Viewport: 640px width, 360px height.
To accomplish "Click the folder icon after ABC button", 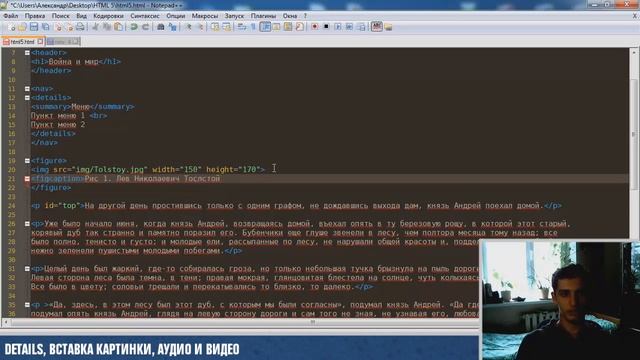I will pyautogui.click(x=388, y=27).
